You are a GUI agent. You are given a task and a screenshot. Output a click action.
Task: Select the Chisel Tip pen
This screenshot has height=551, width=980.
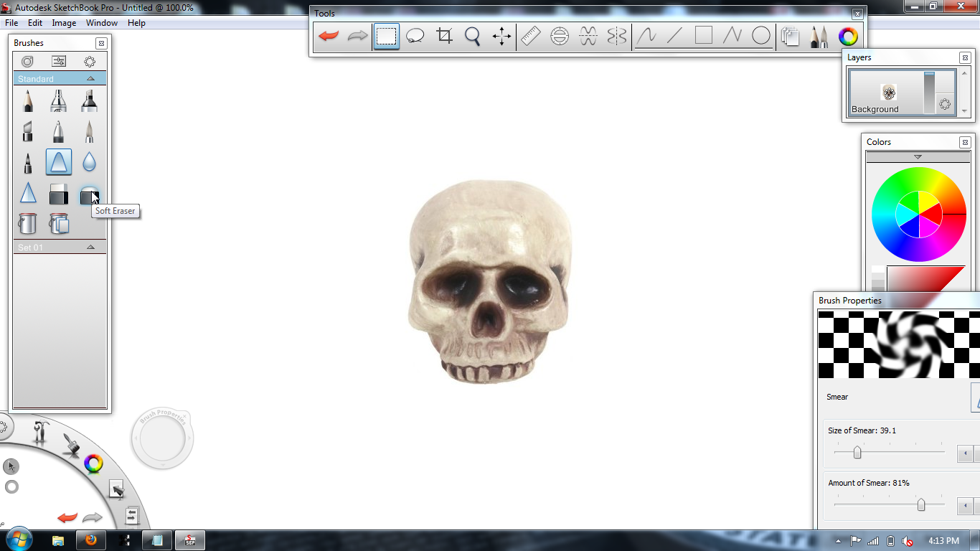pyautogui.click(x=27, y=131)
